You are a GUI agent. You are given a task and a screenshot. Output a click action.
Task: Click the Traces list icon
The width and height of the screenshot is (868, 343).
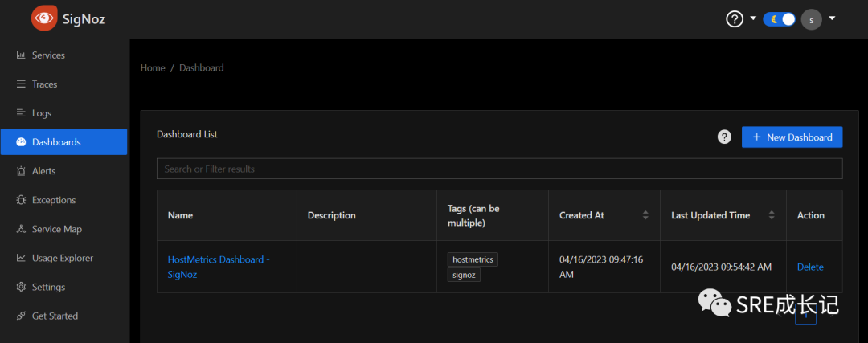pos(21,84)
